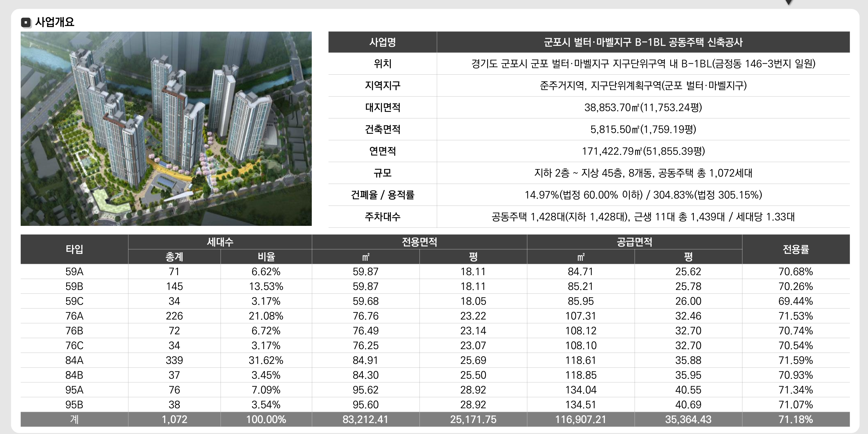Select the 준주거지역 zoning description text
Screen dimensions: 868x434
point(643,86)
